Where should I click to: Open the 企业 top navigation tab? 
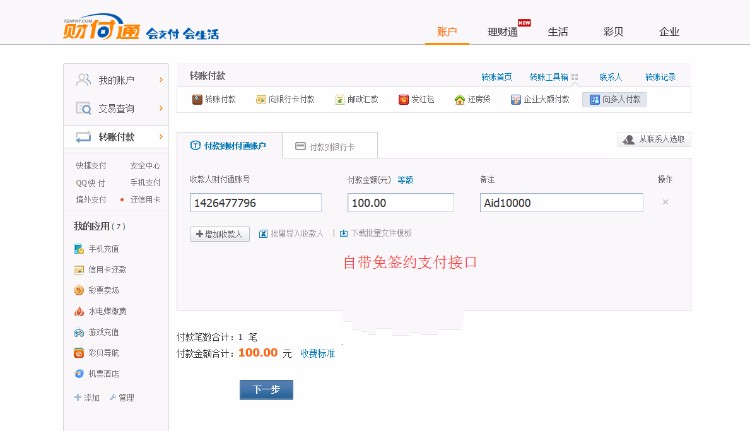click(x=669, y=32)
